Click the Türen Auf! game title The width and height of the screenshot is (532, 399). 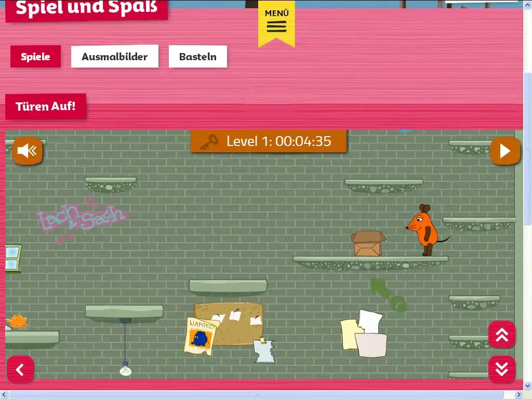pyautogui.click(x=46, y=107)
